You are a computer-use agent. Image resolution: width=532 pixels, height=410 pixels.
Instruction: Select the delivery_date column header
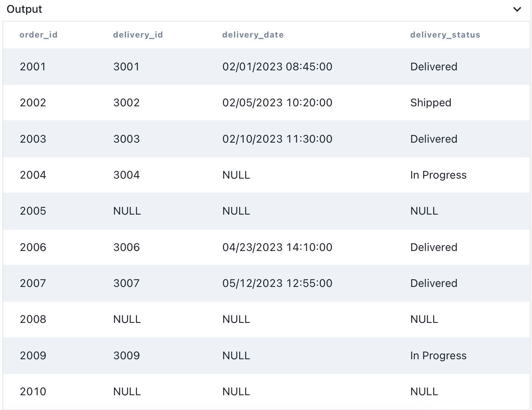(253, 35)
